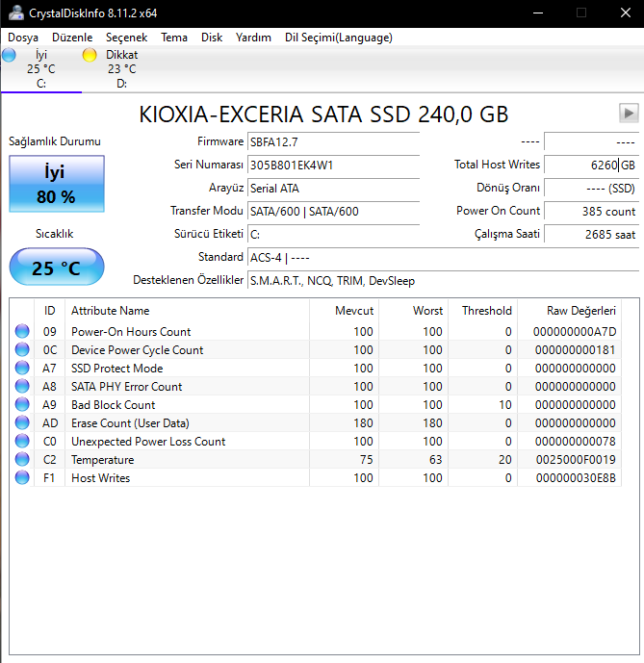This screenshot has width=644, height=663.
Task: Click the serial number field 305B801EK4W1
Action: (333, 165)
